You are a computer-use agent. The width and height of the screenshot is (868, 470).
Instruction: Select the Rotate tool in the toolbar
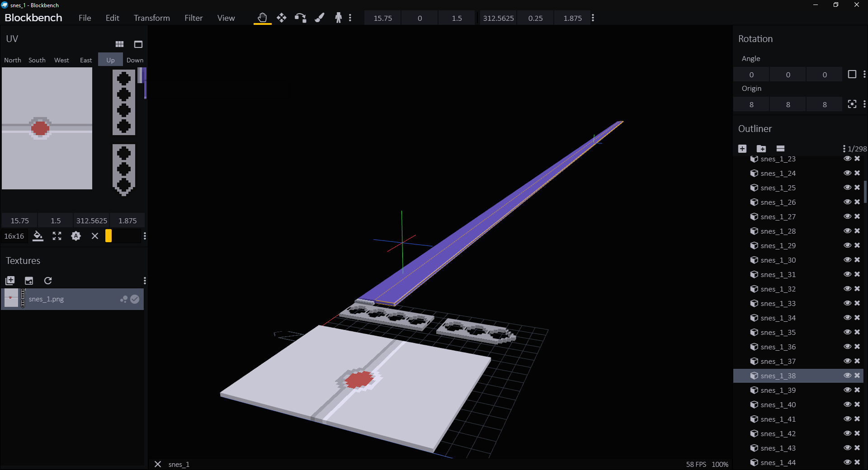300,18
